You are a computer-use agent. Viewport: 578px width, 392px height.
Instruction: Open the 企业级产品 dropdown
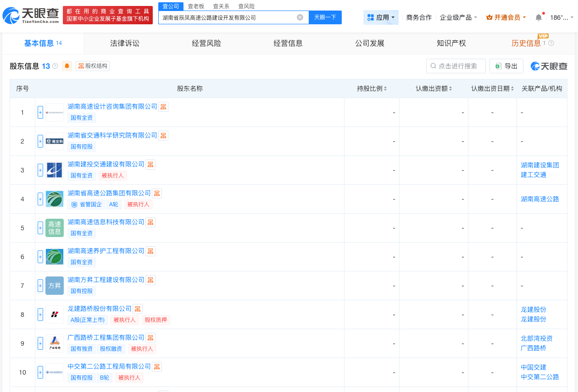(x=458, y=17)
